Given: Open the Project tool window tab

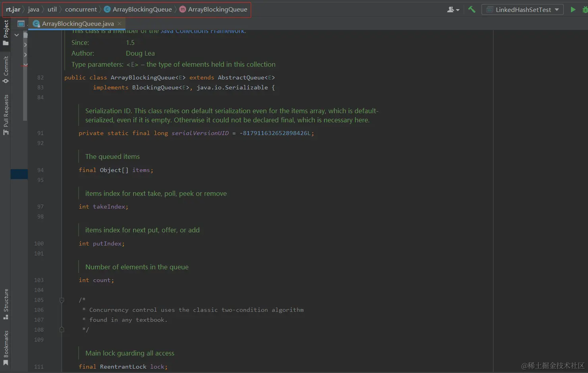Looking at the screenshot, I should click(x=6, y=33).
